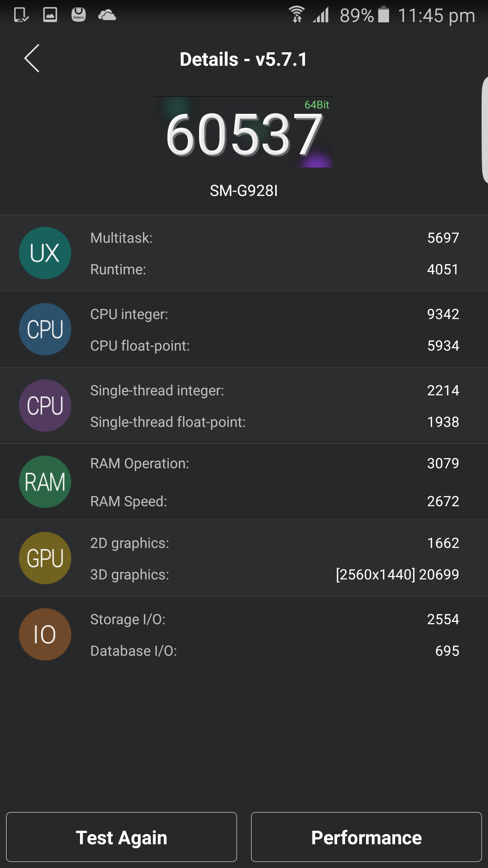Select the purple single-thread CPU icon
The image size is (488, 868).
[45, 406]
